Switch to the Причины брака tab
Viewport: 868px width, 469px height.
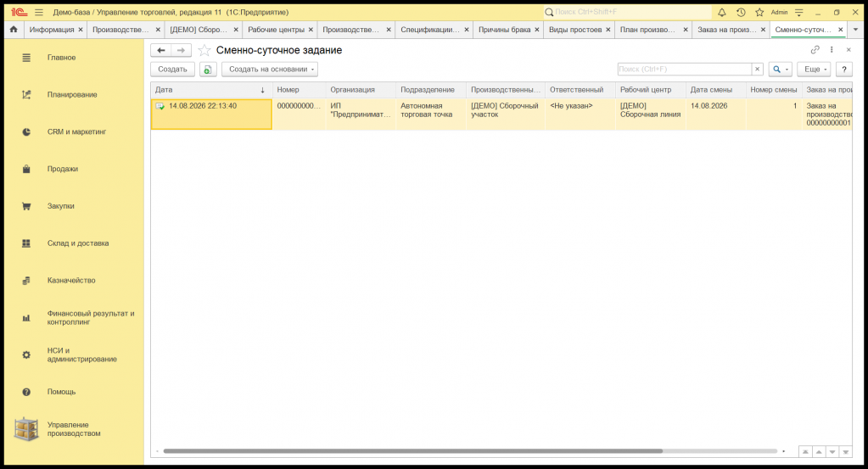(504, 30)
